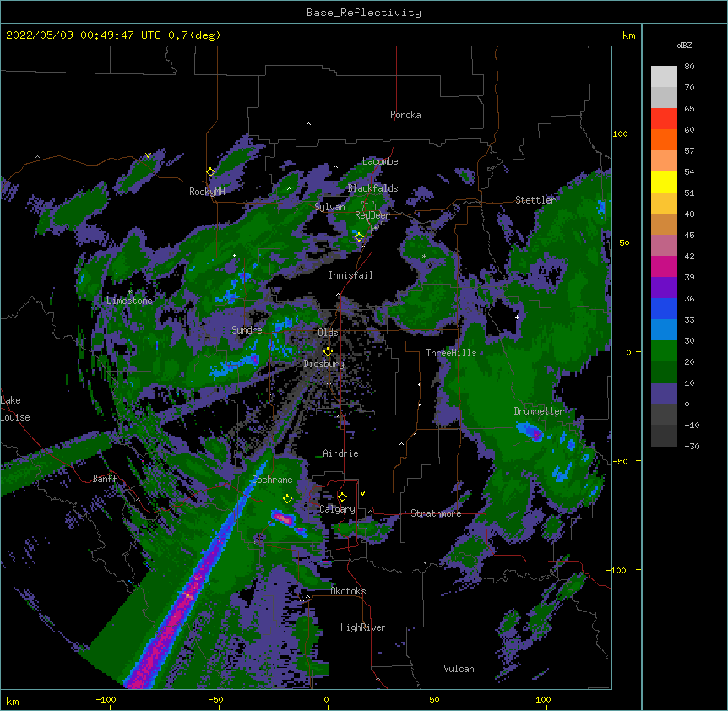Select the Calgary text label
This screenshot has height=711, width=728.
pyautogui.click(x=337, y=509)
